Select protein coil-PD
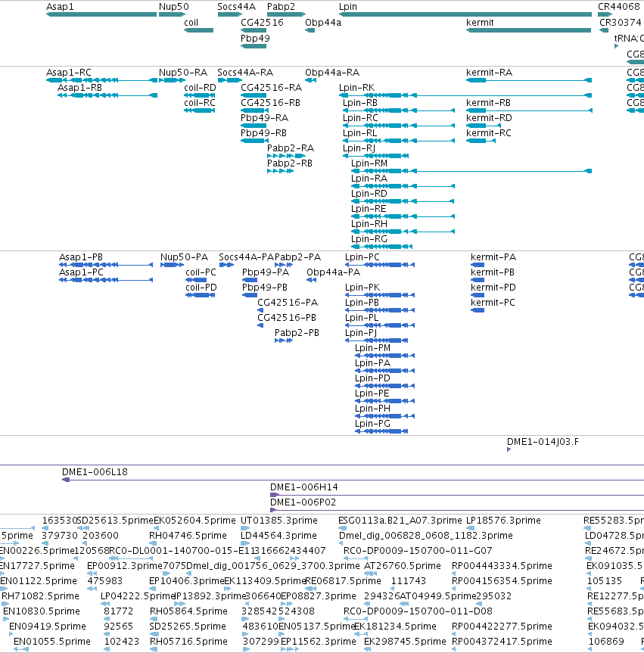This screenshot has height=653, width=644. (201, 295)
